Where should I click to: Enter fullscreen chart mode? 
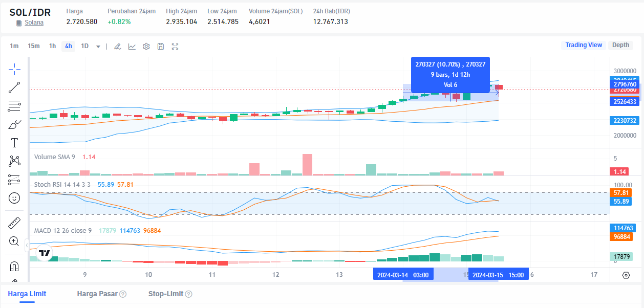(175, 47)
